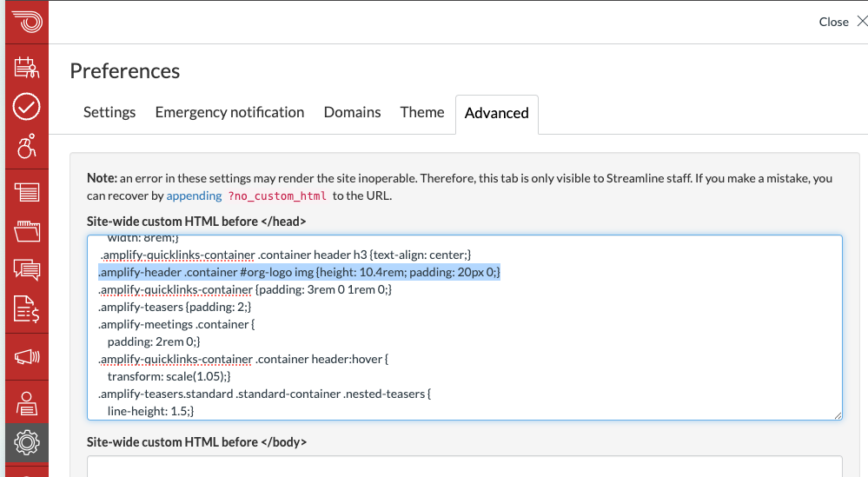Switch to the Emergency notification tab
The height and width of the screenshot is (477, 868).
(x=229, y=112)
